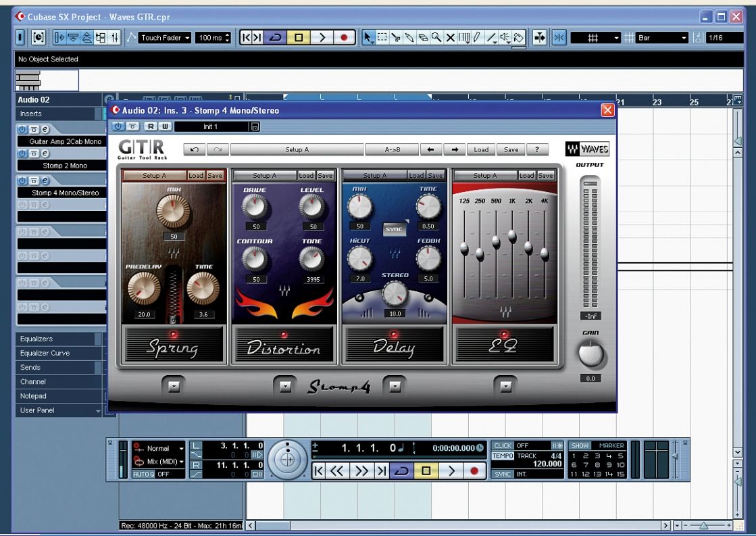Expand the Inserts section of Audio 02

click(x=60, y=114)
